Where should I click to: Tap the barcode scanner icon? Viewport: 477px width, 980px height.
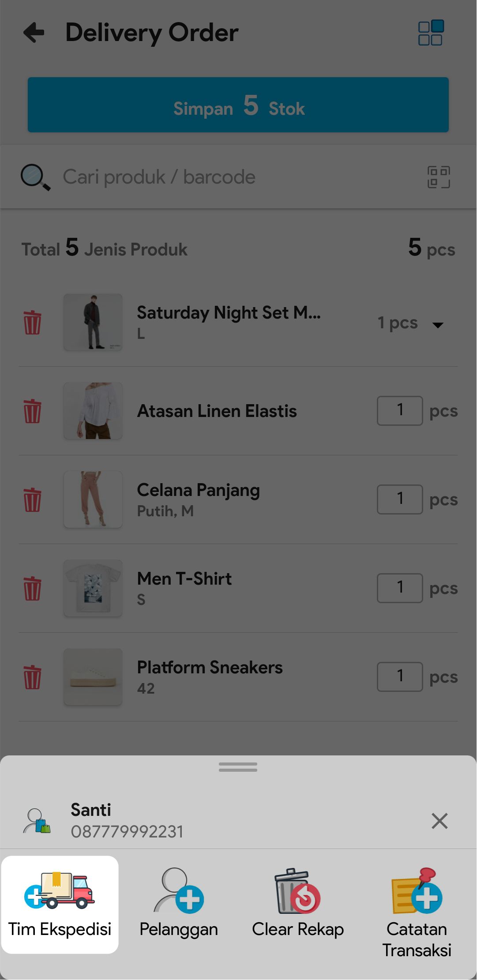(439, 177)
